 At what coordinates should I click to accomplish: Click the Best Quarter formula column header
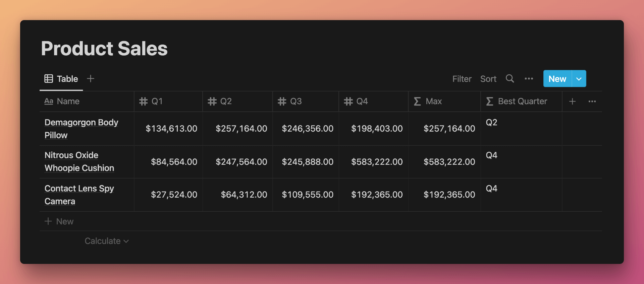(x=522, y=101)
